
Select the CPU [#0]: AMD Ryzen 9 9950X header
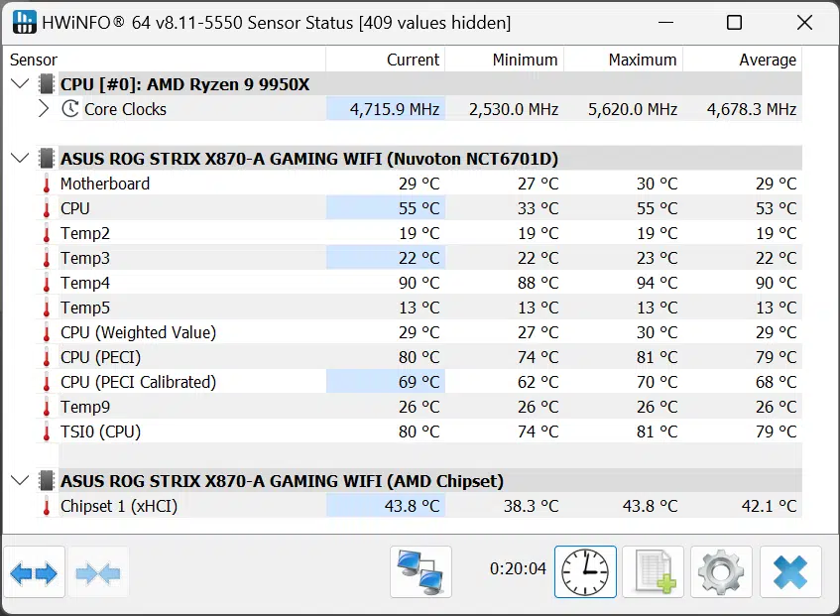tap(184, 84)
